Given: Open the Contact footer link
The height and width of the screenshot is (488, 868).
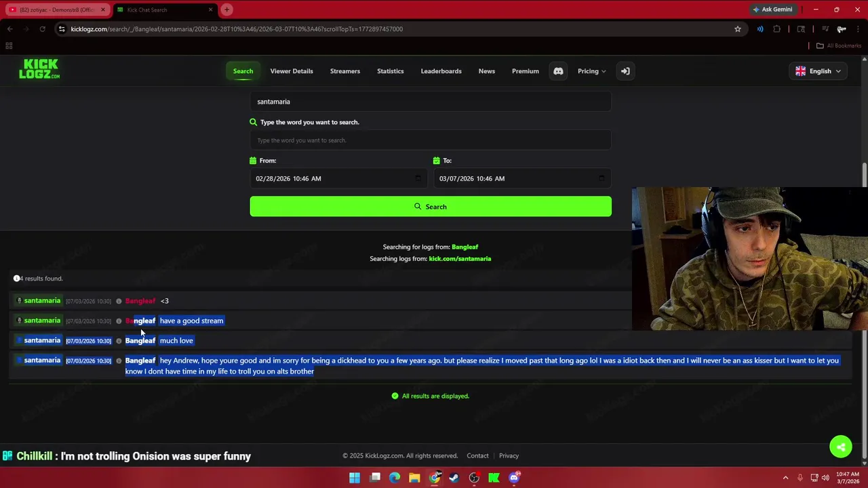Looking at the screenshot, I should click(x=477, y=456).
